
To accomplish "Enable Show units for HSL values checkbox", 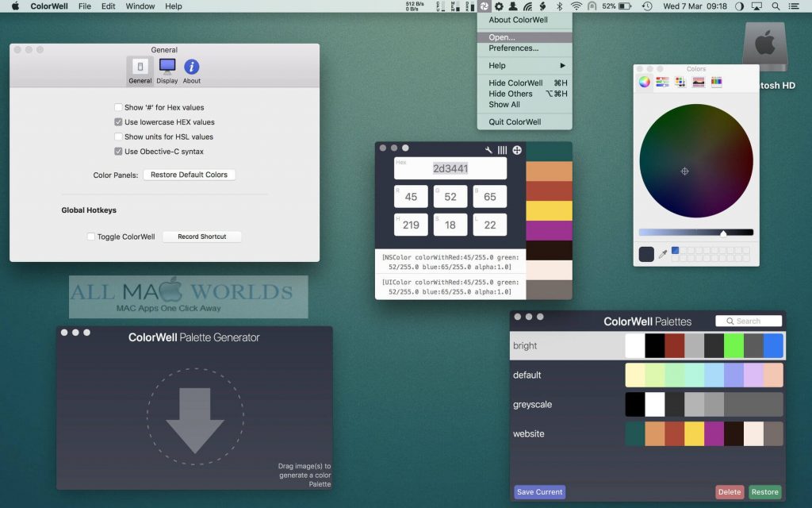I will coord(118,137).
